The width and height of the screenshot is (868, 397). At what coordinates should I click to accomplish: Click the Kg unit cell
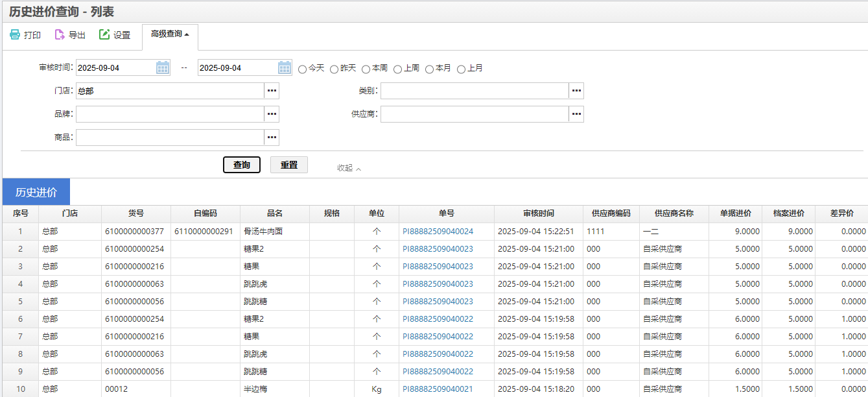pyautogui.click(x=377, y=389)
